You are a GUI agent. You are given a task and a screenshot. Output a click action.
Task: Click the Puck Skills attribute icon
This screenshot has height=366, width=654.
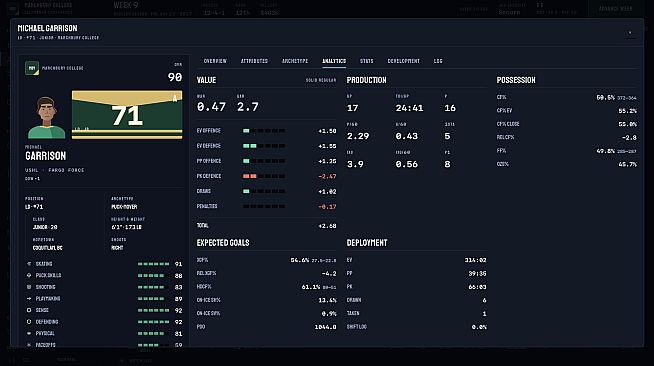(x=29, y=276)
